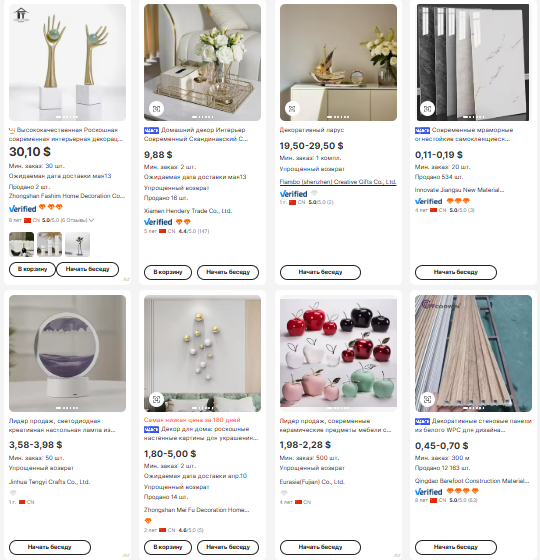The width and height of the screenshot is (540, 560).
Task: Click Verified badge of Qingdao Barefoot Construction Material
Action: (x=429, y=492)
